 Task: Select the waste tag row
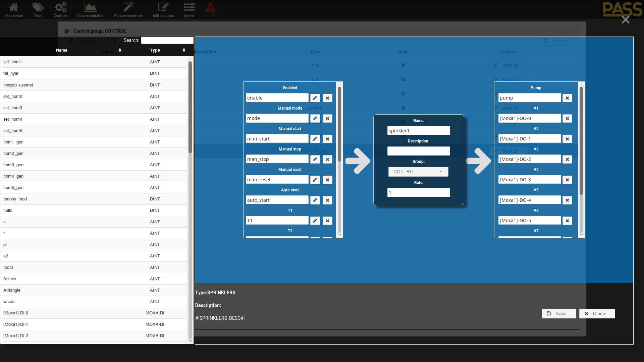(94, 302)
